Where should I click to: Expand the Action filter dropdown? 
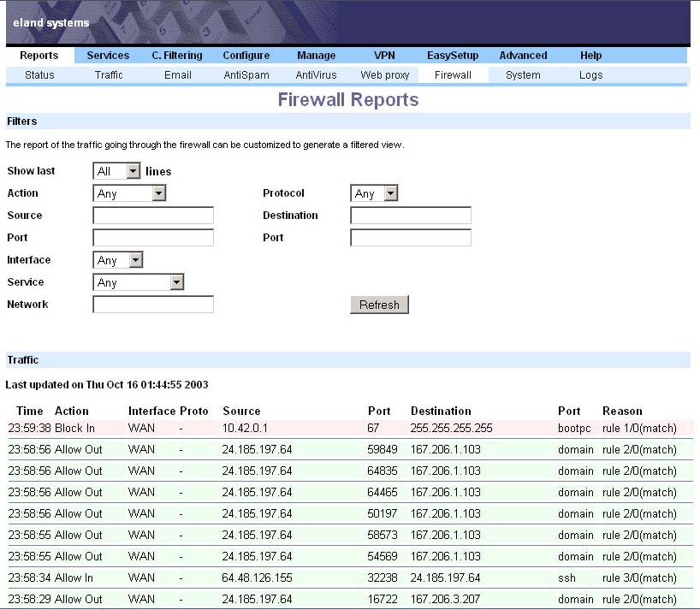click(x=129, y=193)
